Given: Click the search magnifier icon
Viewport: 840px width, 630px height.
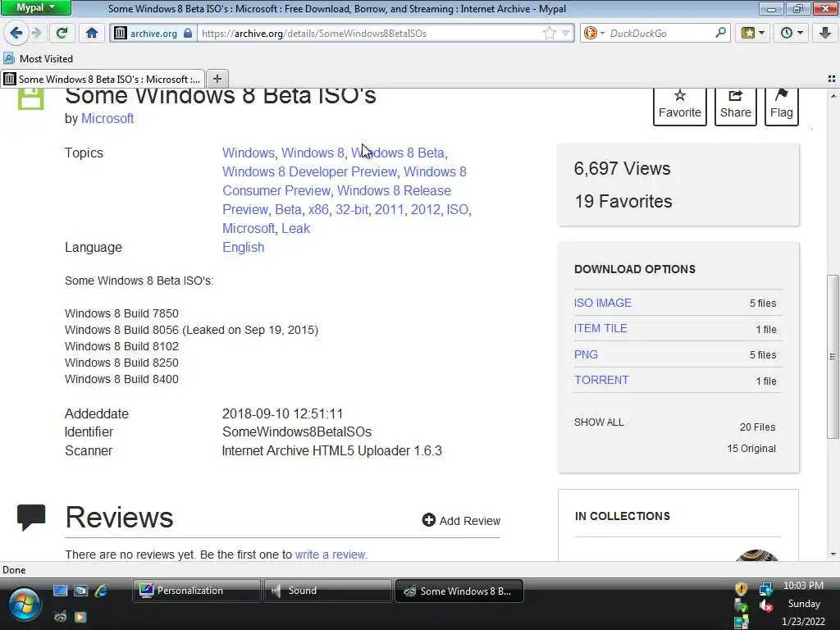Looking at the screenshot, I should click(720, 33).
